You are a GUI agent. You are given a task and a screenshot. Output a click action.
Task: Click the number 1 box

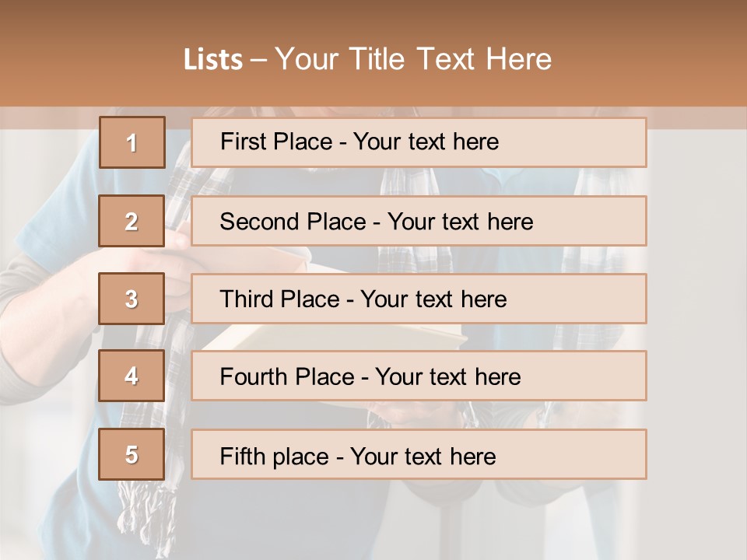click(132, 142)
